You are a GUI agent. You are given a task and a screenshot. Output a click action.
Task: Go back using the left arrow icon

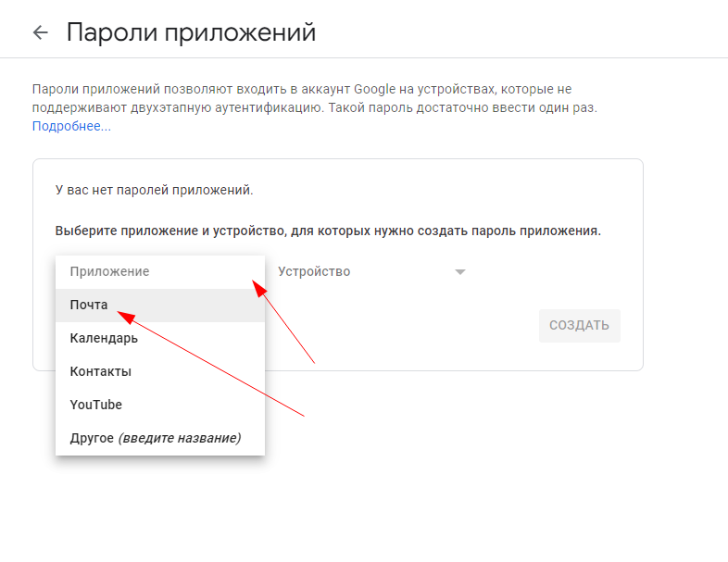click(x=40, y=32)
